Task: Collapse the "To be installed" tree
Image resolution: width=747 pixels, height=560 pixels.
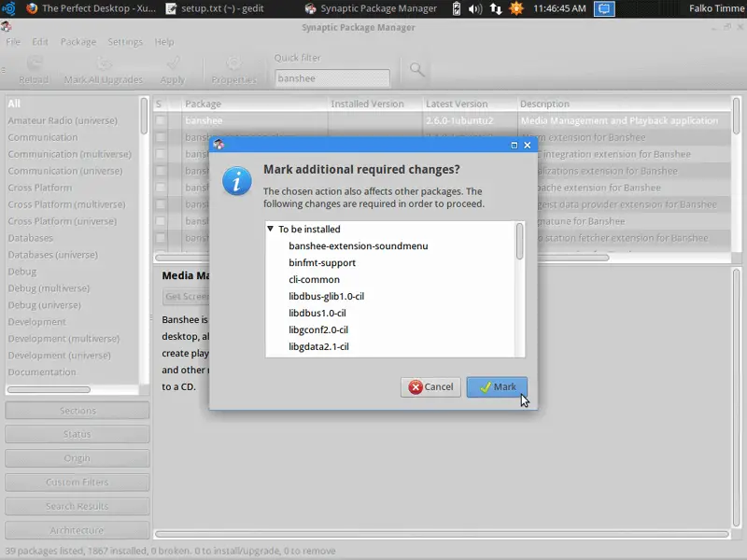Action: click(271, 229)
